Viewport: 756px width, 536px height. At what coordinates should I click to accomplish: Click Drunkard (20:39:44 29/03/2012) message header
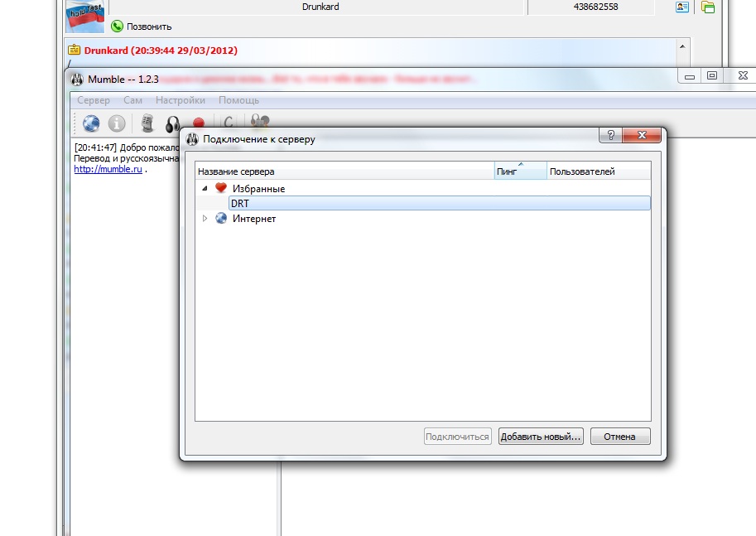pos(161,51)
